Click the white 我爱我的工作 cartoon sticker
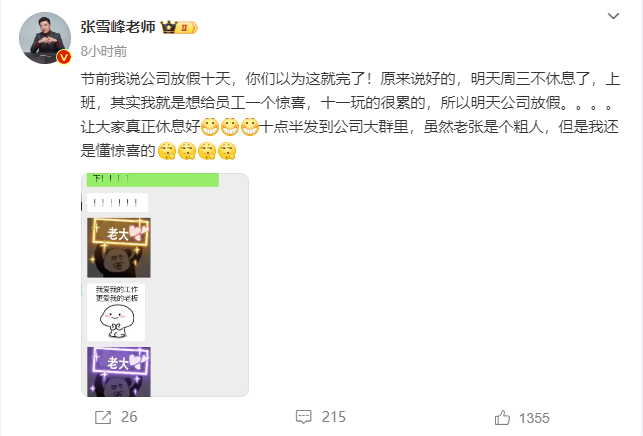 click(116, 312)
